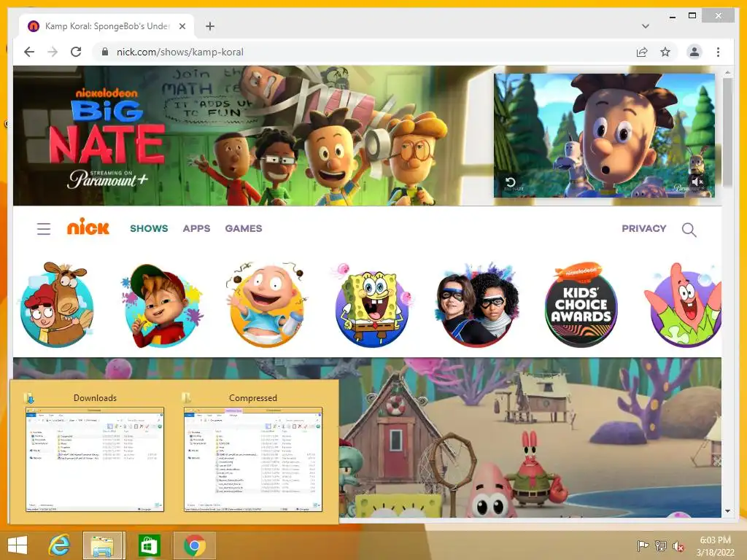Open the GAMES menu item
Image resolution: width=747 pixels, height=560 pixels.
[x=244, y=228]
